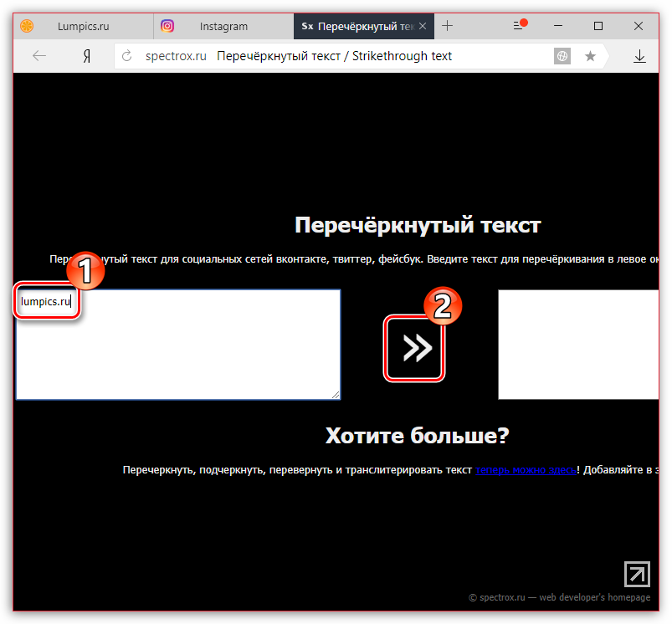Close the Перечёркнутый текст tab
The image size is (672, 624).
pyautogui.click(x=423, y=26)
